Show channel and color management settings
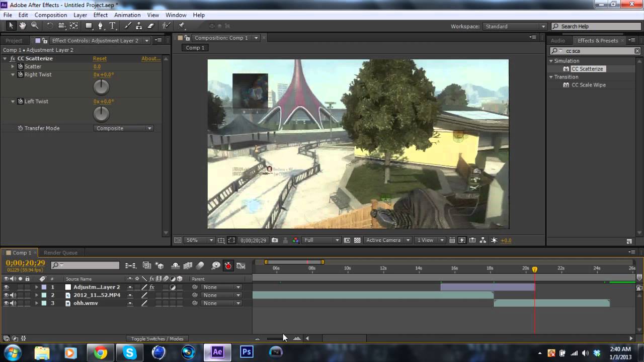This screenshot has width=644, height=362. pyautogui.click(x=295, y=240)
